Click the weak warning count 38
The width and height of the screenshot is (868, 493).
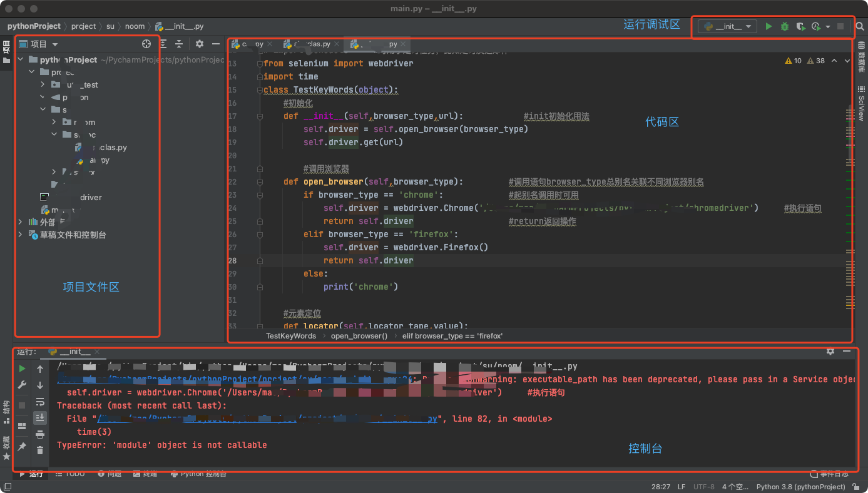click(816, 61)
